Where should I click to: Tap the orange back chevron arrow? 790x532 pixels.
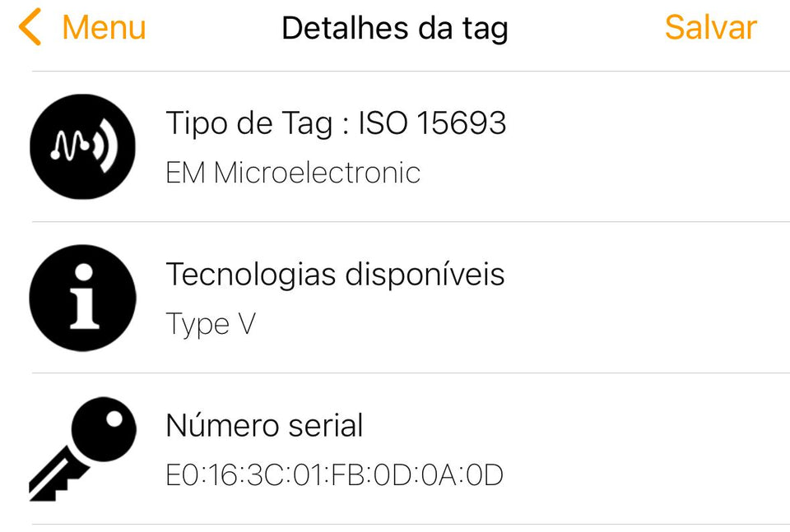tap(30, 26)
